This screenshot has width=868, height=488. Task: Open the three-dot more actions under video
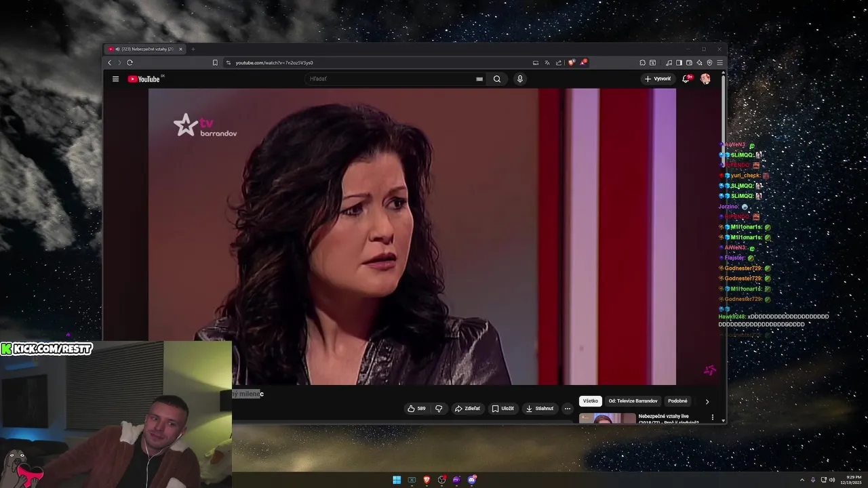(568, 408)
